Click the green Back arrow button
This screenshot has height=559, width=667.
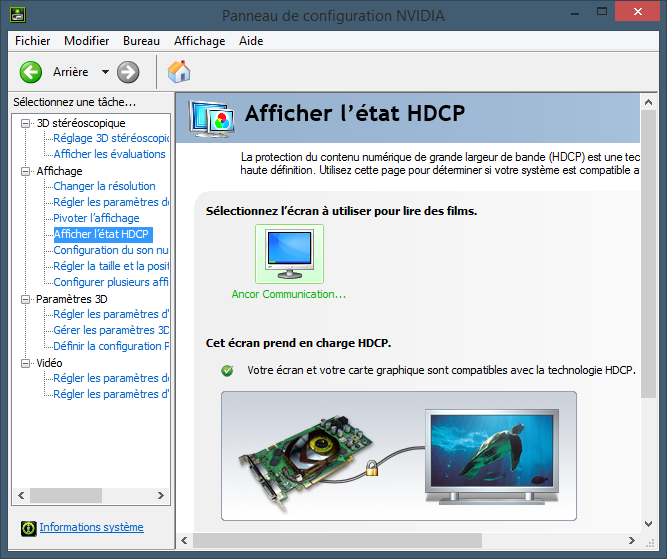pyautogui.click(x=31, y=72)
